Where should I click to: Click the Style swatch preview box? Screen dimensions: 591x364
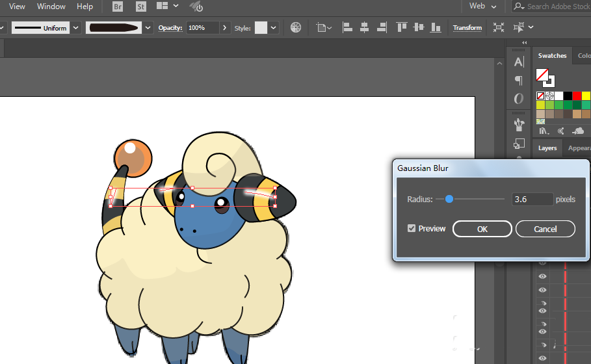pos(261,27)
